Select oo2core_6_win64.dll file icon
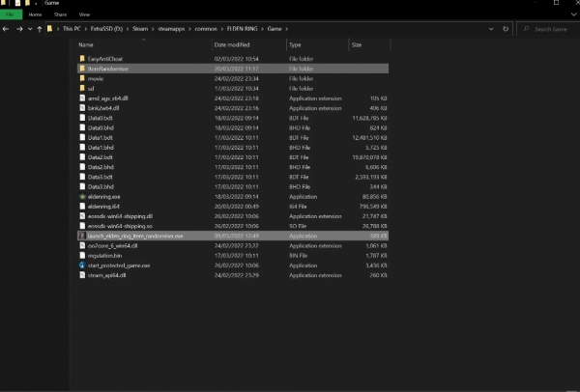This screenshot has height=392, width=580. pyautogui.click(x=82, y=245)
